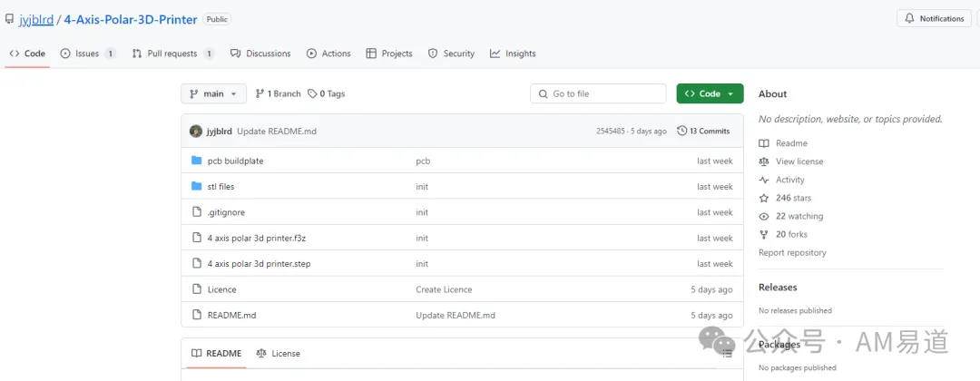The width and height of the screenshot is (980, 381).
Task: Open the jyjblrd owner profile link
Action: [36, 19]
